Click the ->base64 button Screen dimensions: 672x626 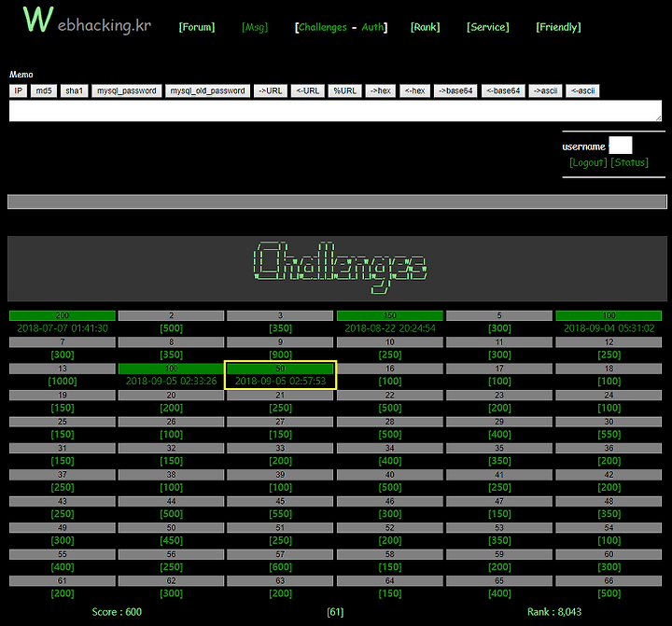(x=455, y=90)
